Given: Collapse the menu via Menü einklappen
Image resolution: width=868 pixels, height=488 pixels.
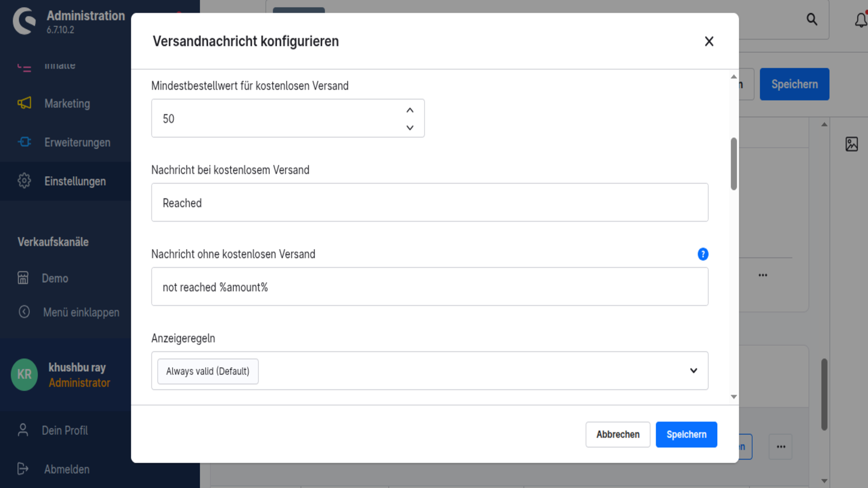Looking at the screenshot, I should point(69,312).
